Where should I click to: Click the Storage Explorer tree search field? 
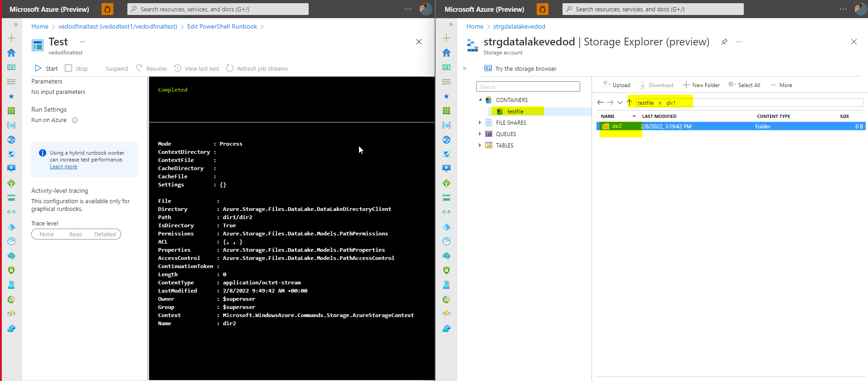pyautogui.click(x=528, y=87)
